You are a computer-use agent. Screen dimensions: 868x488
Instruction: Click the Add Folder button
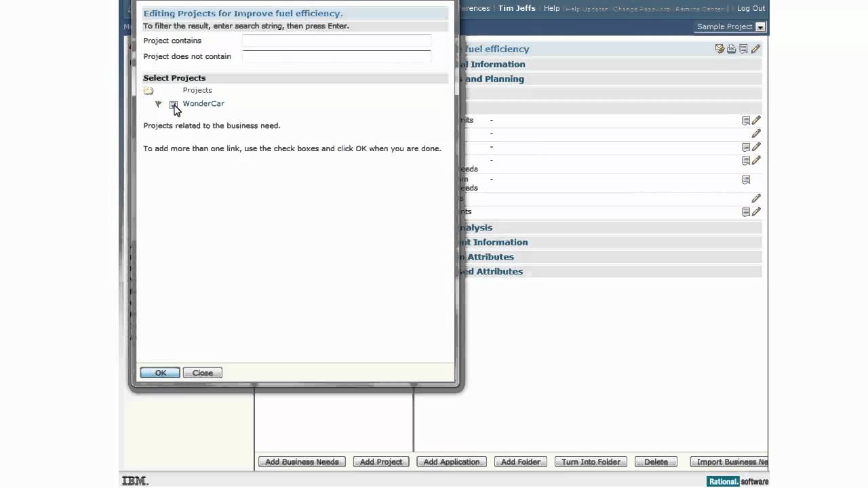pyautogui.click(x=521, y=462)
